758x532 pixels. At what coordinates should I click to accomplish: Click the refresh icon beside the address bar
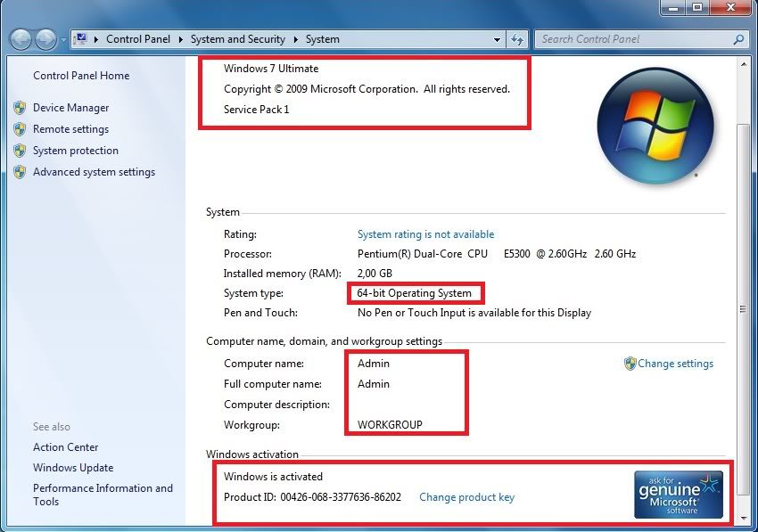(517, 39)
